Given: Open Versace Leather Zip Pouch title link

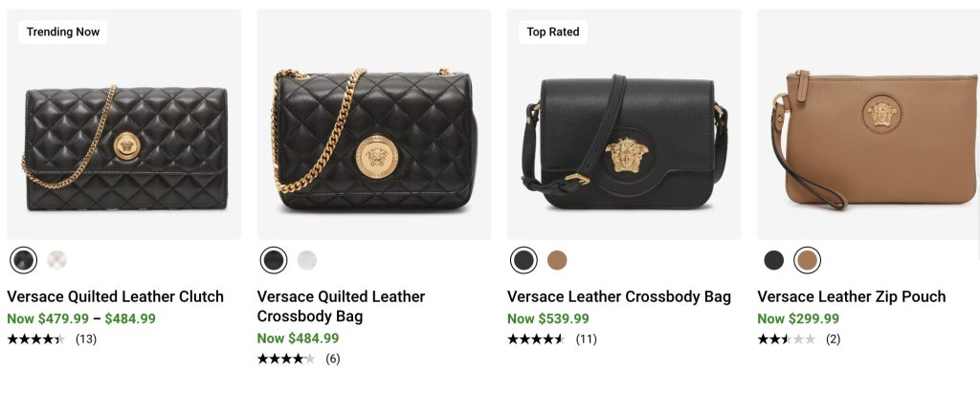Looking at the screenshot, I should pyautogui.click(x=851, y=296).
